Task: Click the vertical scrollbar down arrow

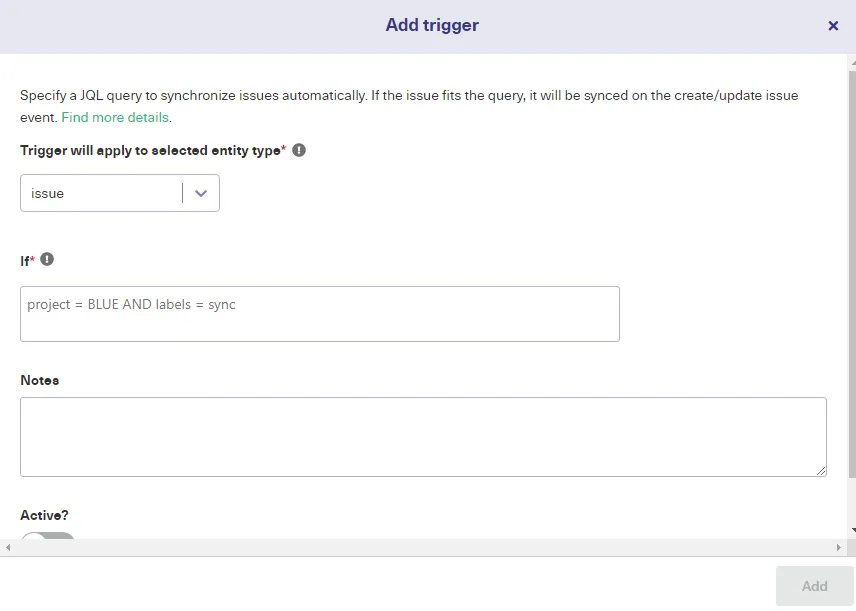Action: (x=852, y=530)
